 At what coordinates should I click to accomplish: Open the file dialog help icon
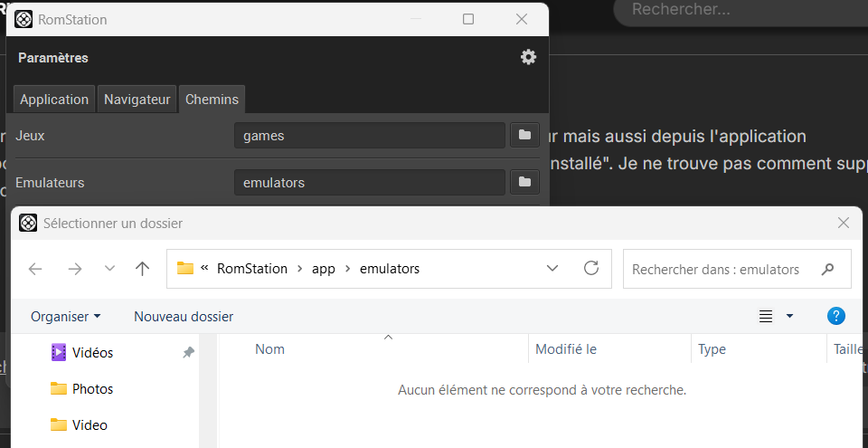[x=836, y=316]
